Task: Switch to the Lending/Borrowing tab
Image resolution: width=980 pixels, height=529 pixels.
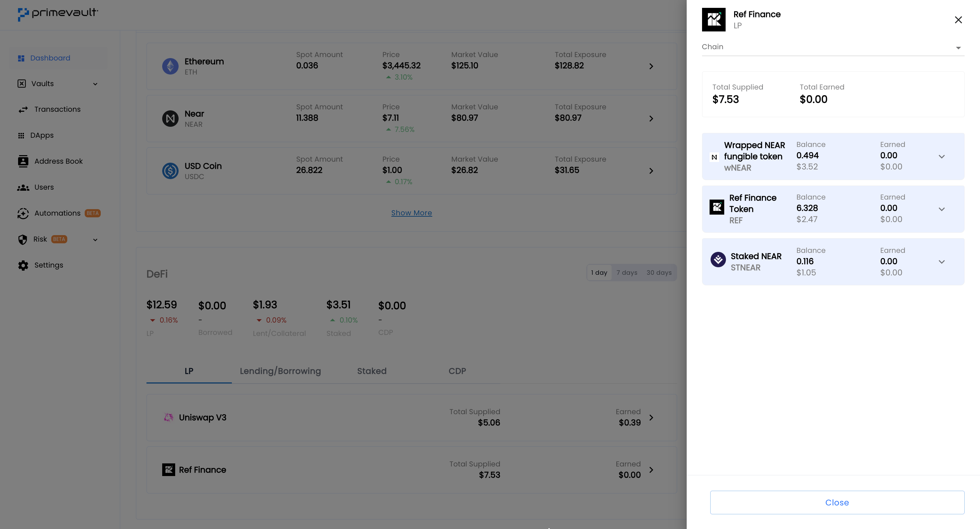Action: coord(280,371)
